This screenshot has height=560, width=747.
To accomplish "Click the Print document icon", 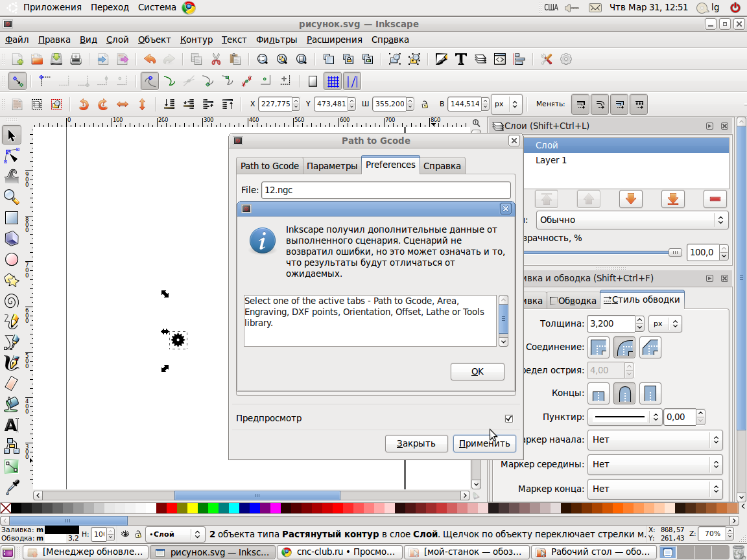I will point(76,59).
